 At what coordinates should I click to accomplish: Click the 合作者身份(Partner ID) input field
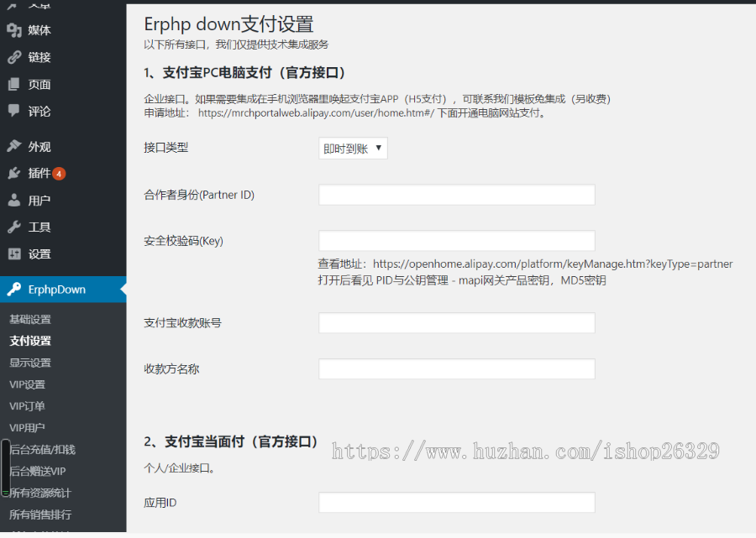[x=456, y=194]
